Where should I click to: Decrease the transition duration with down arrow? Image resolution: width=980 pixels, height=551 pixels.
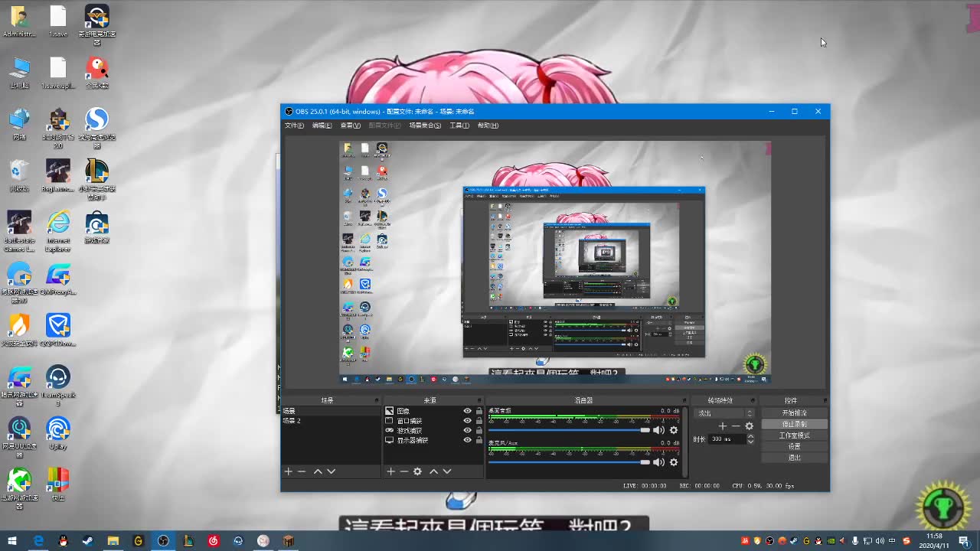750,442
